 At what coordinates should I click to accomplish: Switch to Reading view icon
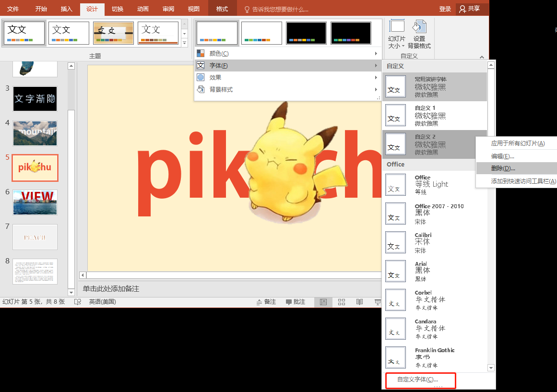pos(359,302)
